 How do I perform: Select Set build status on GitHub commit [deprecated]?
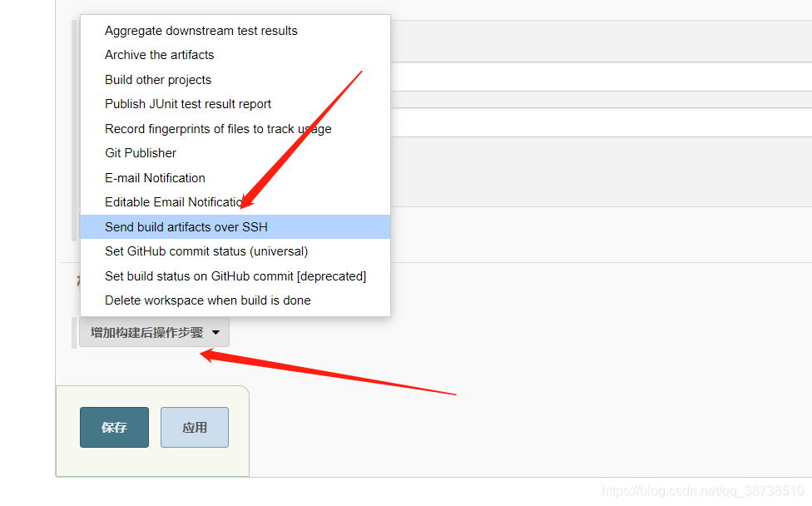(x=235, y=276)
